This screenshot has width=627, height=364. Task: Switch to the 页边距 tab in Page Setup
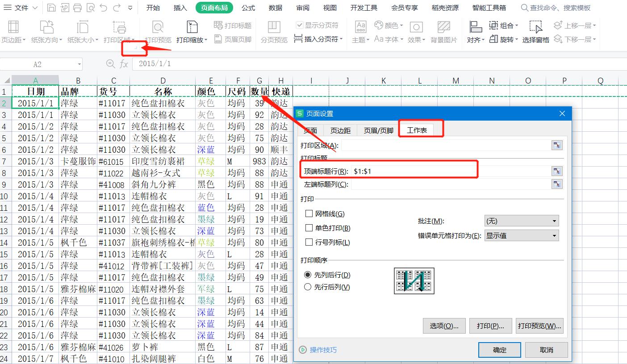[341, 129]
